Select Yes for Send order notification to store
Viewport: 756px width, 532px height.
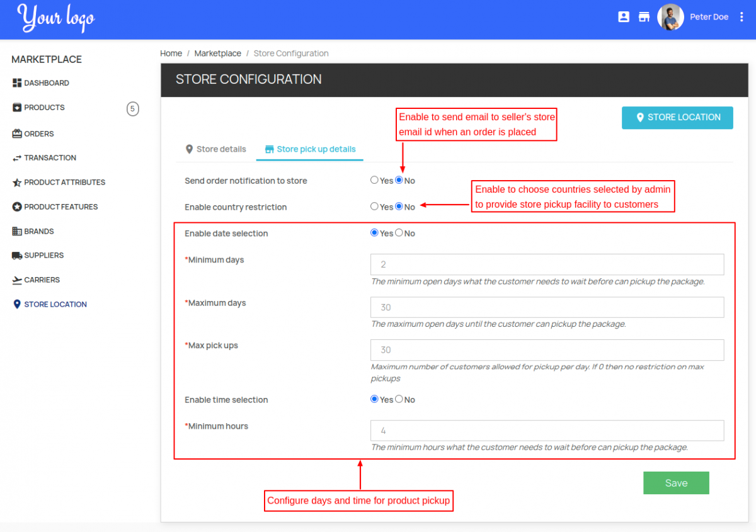(x=374, y=180)
